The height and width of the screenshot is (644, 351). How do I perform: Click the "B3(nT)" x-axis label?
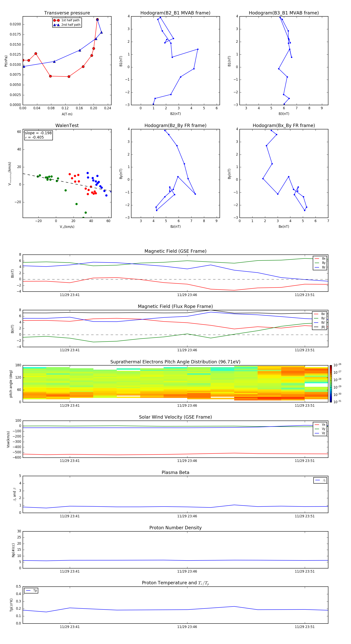pos(284,114)
